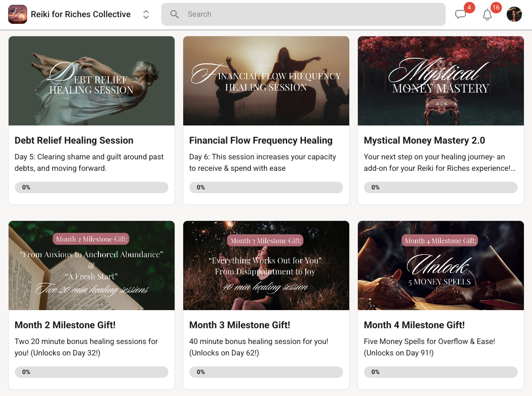Open the Month 2 Milestone Gift! title
The height and width of the screenshot is (396, 532).
click(x=65, y=325)
